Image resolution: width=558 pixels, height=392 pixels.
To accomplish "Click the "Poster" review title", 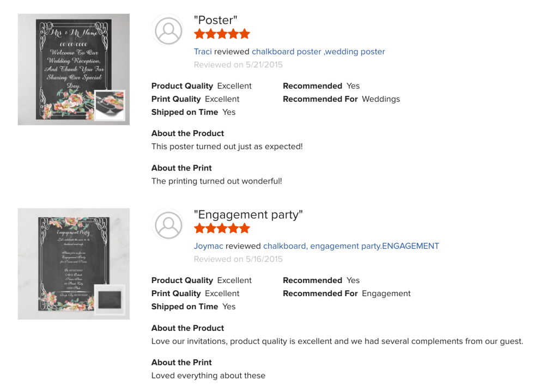I will click(216, 20).
